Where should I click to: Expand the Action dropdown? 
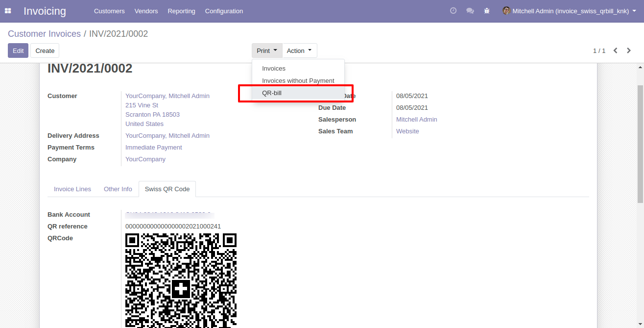coord(300,50)
